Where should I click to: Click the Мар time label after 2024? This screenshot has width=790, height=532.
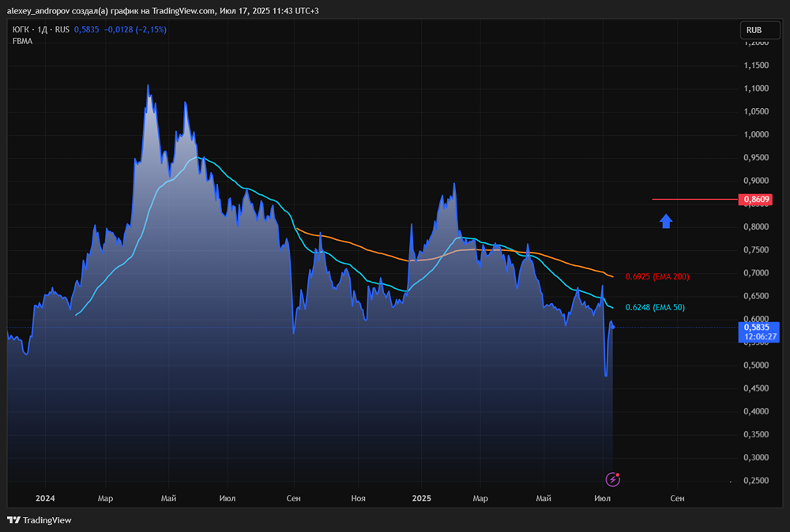[105, 498]
